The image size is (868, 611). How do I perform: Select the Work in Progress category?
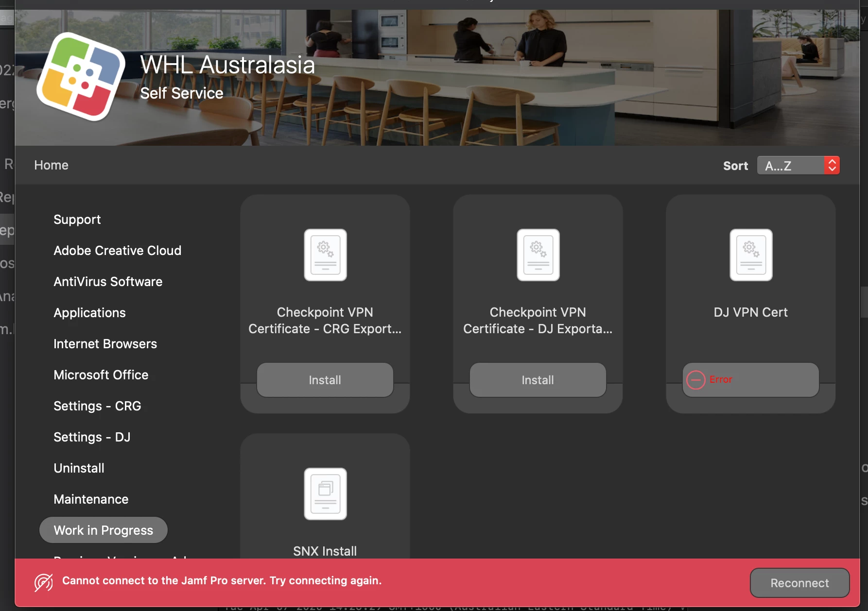tap(103, 530)
